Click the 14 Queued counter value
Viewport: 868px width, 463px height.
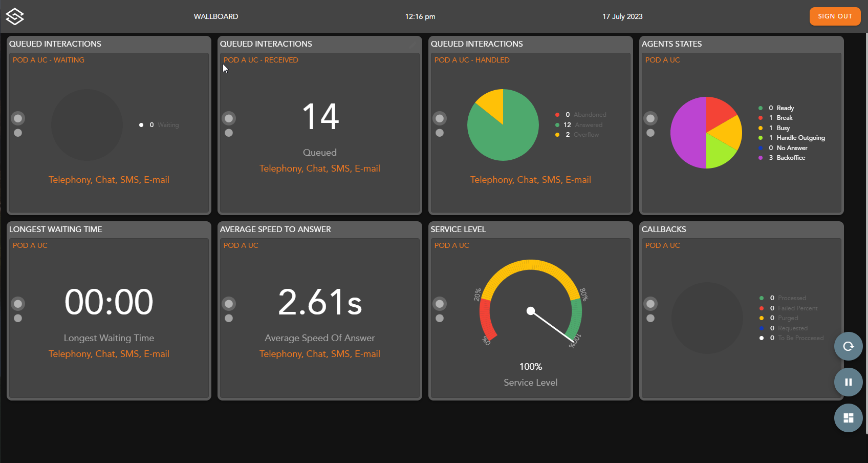coord(320,116)
